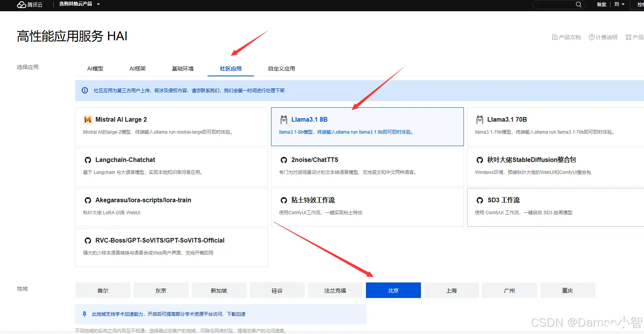Switch to the 基础环境 tab
The height and width of the screenshot is (334, 644).
point(183,69)
